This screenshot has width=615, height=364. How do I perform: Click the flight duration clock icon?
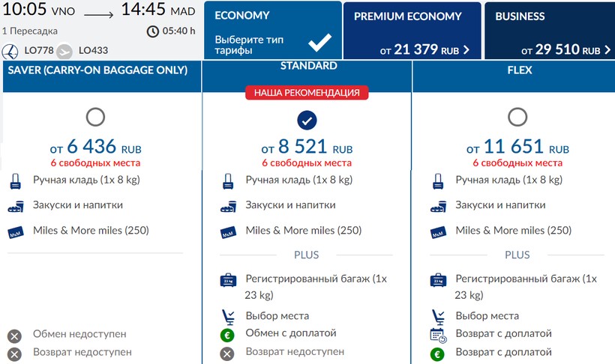coord(153,31)
